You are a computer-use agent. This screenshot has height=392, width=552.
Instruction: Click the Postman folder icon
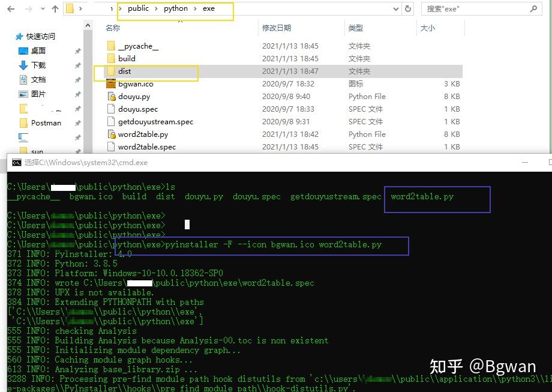[23, 123]
